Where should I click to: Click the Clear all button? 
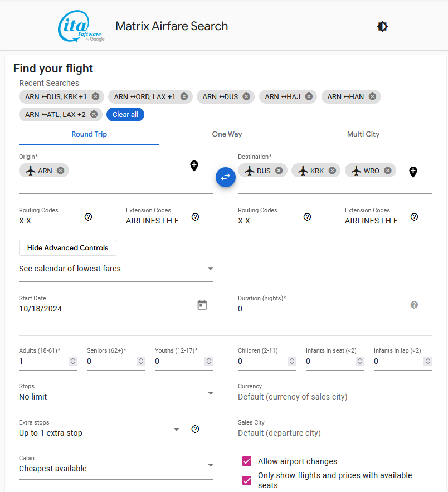click(x=125, y=114)
